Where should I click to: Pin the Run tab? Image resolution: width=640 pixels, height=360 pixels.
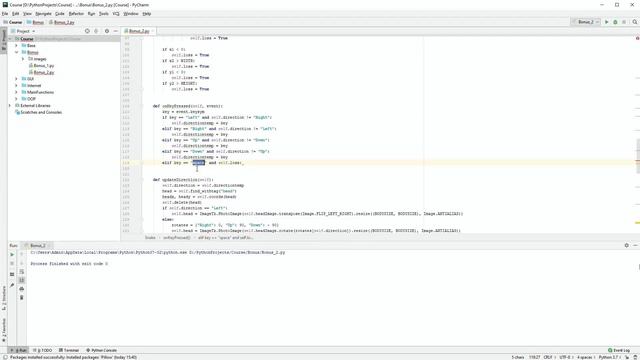pyautogui.click(x=12, y=285)
